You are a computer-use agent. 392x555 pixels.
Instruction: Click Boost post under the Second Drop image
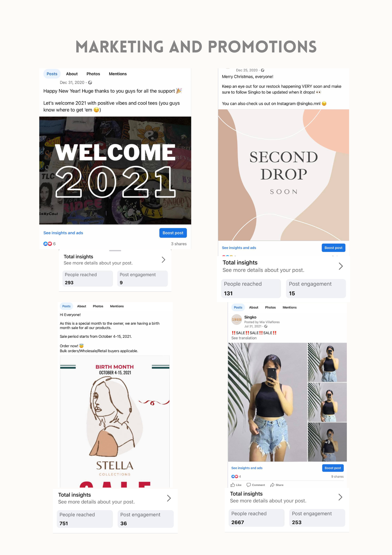tap(333, 248)
